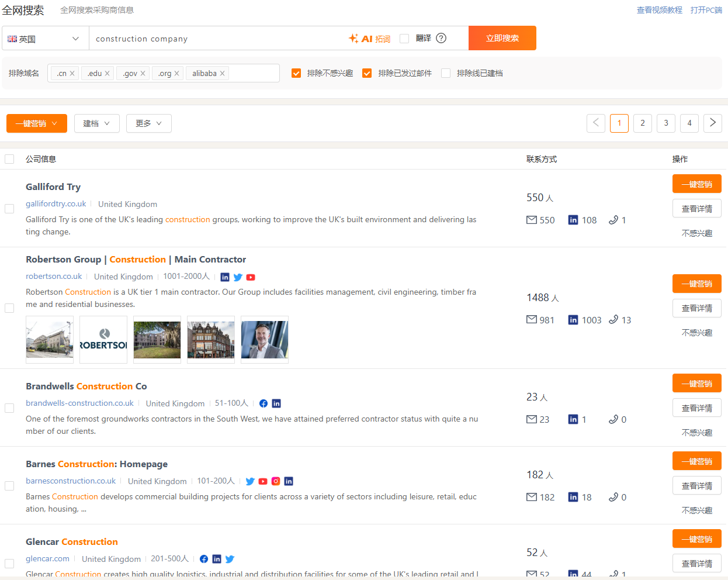
Task: Mark Brandwells Construction as 不感兴趣
Action: [697, 433]
